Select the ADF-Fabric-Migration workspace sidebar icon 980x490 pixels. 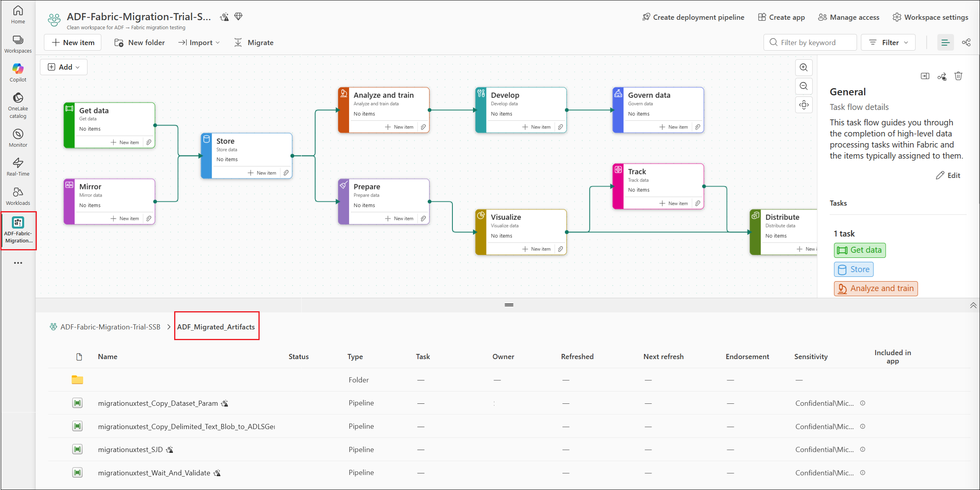(x=19, y=230)
